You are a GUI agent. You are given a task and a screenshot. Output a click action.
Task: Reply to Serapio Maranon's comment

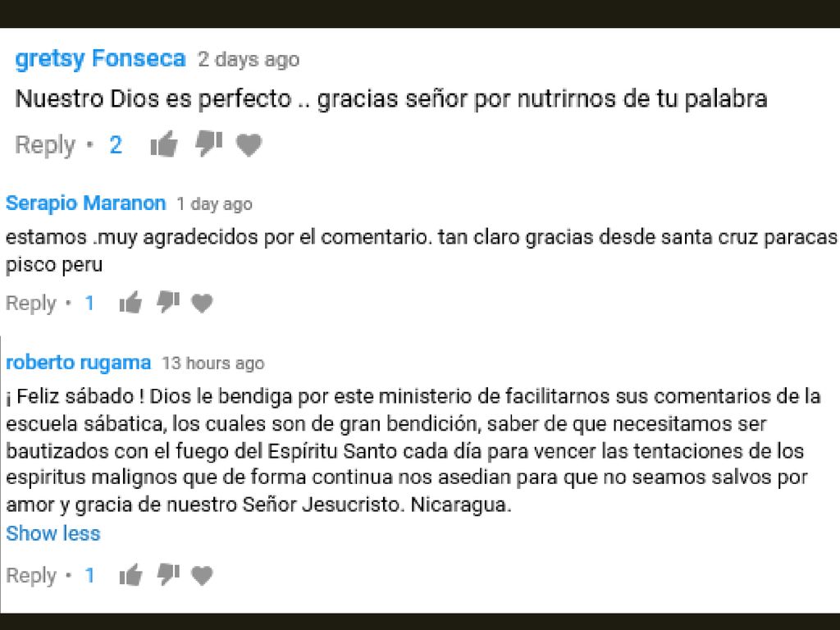30,304
